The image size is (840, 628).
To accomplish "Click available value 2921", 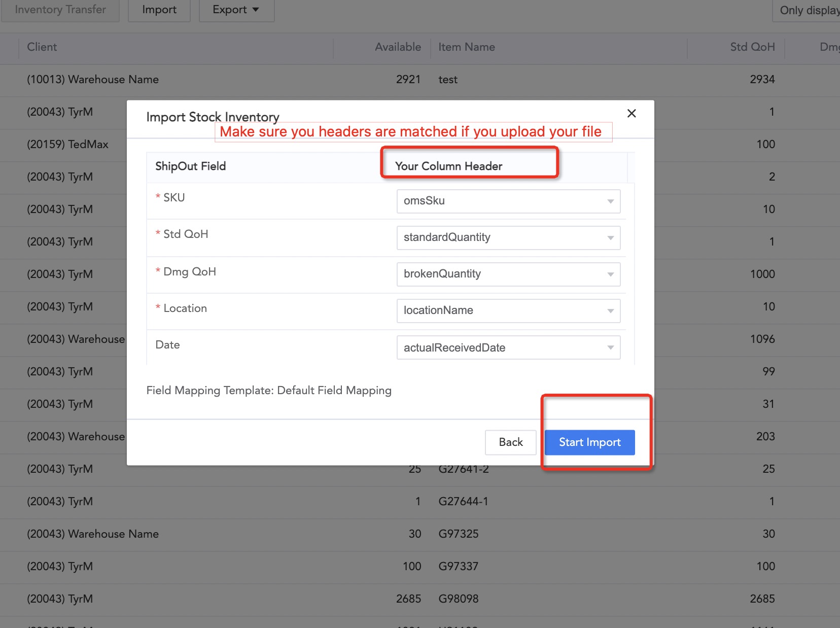I will coord(408,80).
